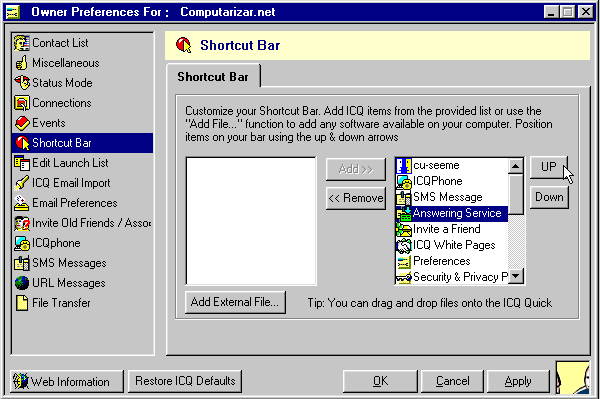Viewport: 600px width, 399px height.
Task: Click the items list scrollbar thumb
Action: point(516,194)
